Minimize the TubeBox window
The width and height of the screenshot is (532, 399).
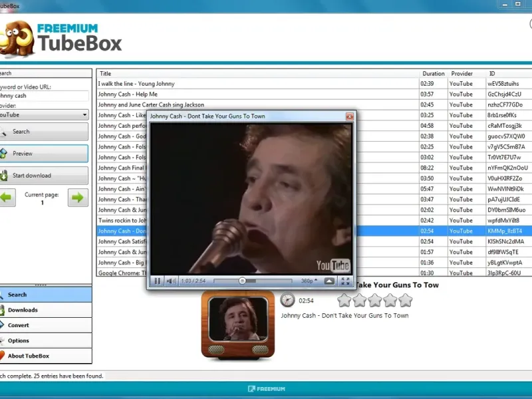coord(505,5)
